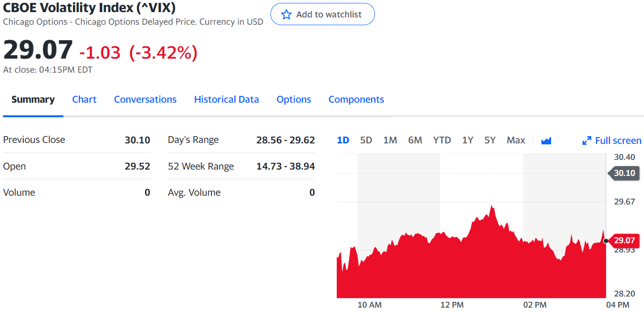Click the star icon in Add to watchlist
Image resolution: width=644 pixels, height=312 pixels.
[x=286, y=15]
